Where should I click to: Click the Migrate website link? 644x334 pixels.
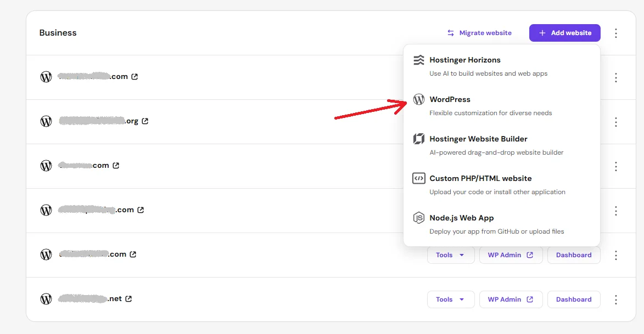pyautogui.click(x=479, y=33)
